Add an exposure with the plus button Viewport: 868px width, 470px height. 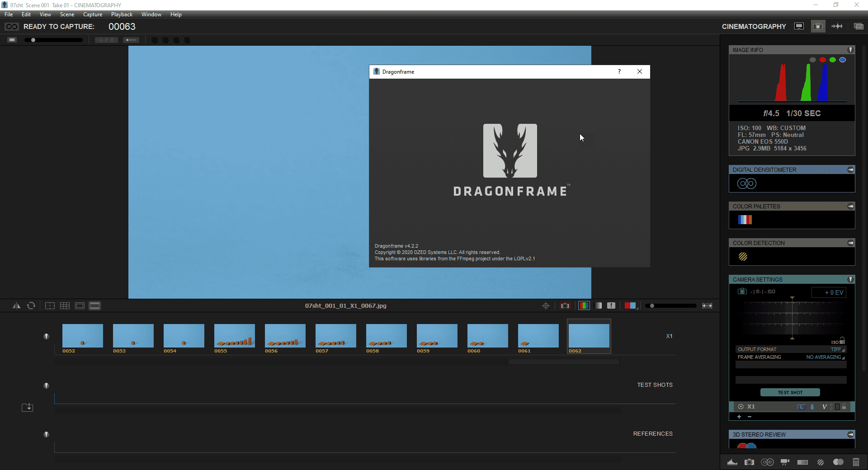coord(739,417)
